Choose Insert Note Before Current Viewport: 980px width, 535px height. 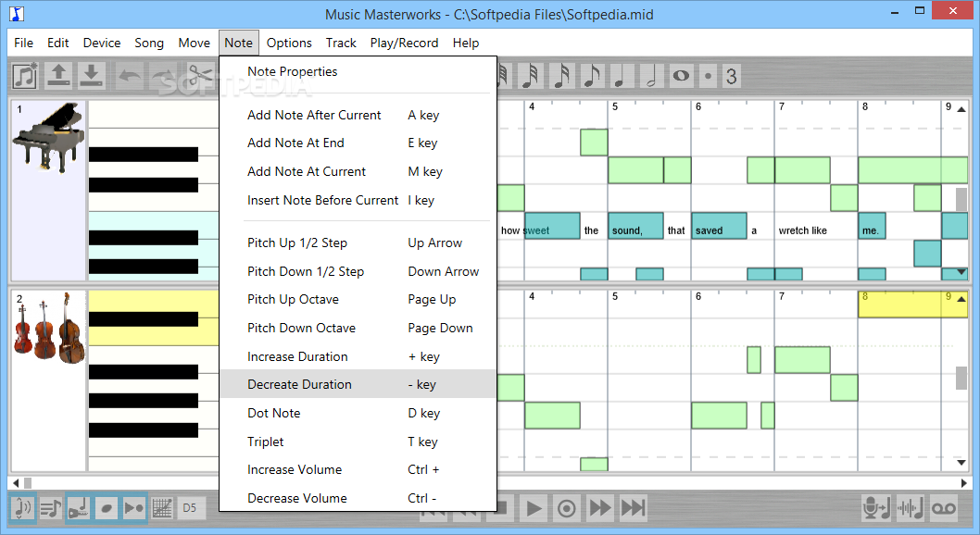click(x=358, y=200)
